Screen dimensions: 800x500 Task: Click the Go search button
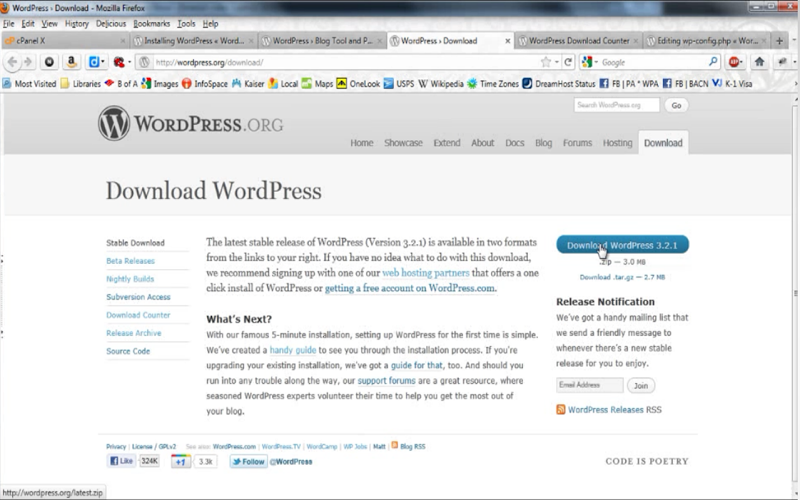pos(676,105)
